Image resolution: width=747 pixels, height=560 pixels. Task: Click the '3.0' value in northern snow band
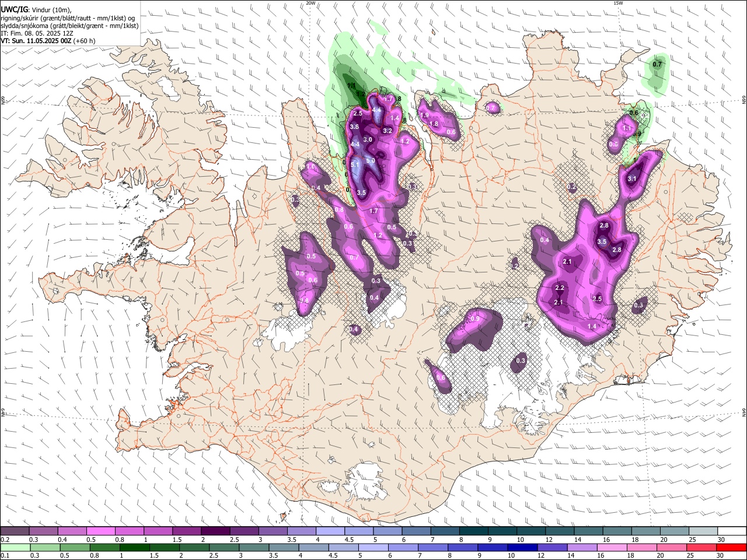(x=368, y=140)
